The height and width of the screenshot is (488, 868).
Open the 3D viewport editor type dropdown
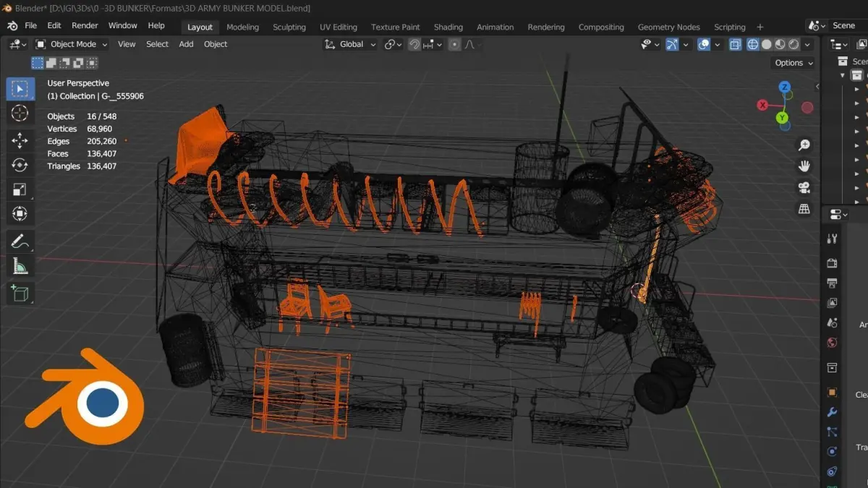tap(17, 44)
